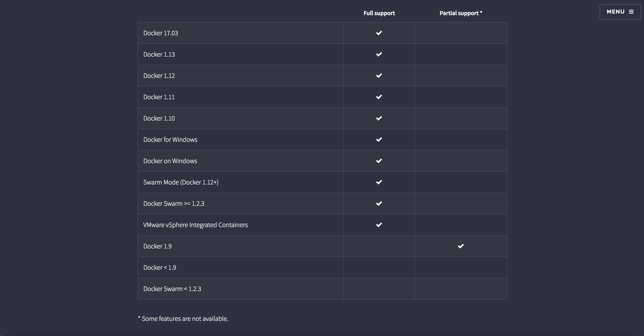Click the Docker 17.03 full support checkmark

tap(379, 33)
